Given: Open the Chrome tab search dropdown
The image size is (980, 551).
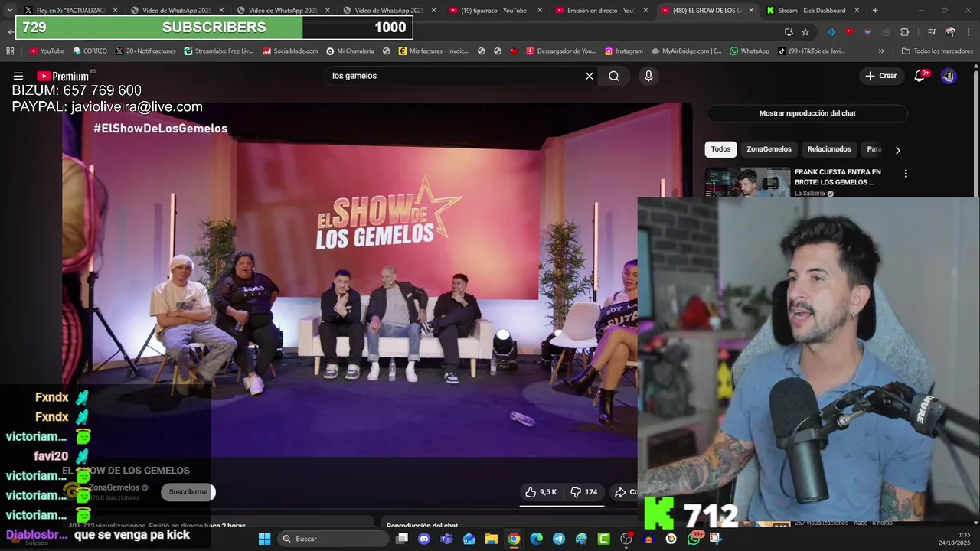Looking at the screenshot, I should point(9,11).
